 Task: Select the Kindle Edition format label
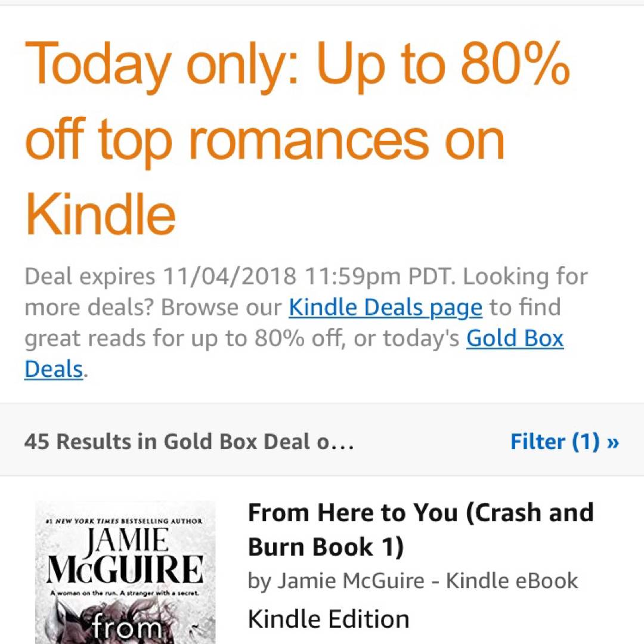click(328, 618)
